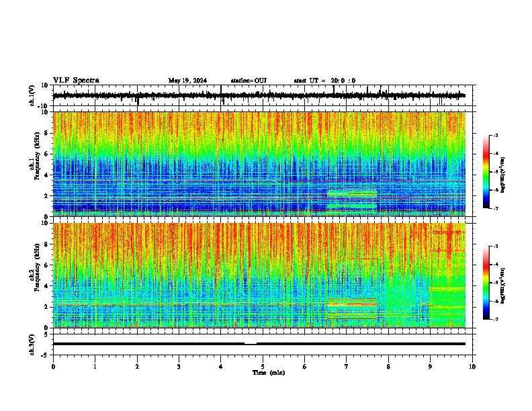Click the ch.1 color scale '-3' label
Image resolution: width=532 pixels, height=411 pixels.
click(x=496, y=135)
